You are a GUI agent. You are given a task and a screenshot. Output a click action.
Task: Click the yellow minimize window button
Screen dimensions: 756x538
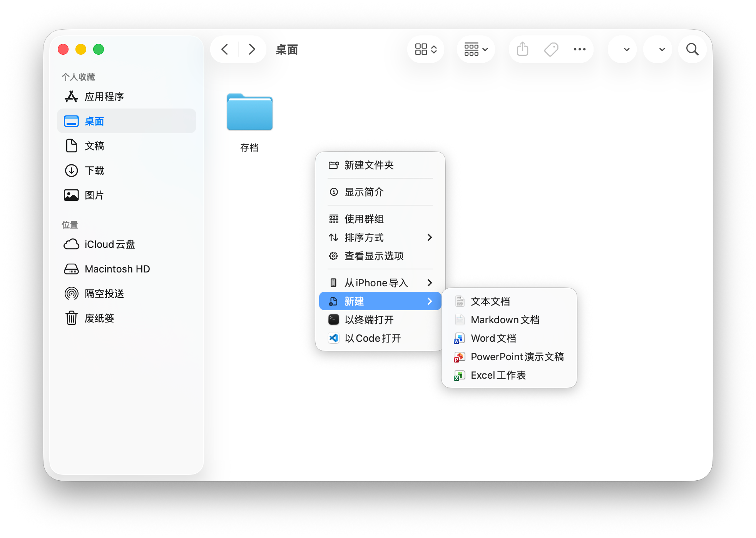[x=81, y=49]
